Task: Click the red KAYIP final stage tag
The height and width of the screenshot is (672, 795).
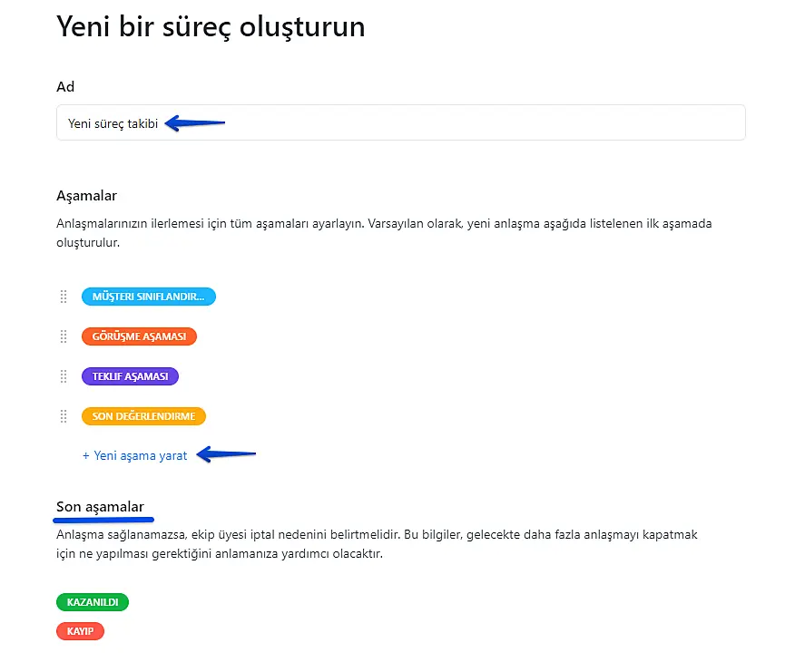Action: point(80,630)
